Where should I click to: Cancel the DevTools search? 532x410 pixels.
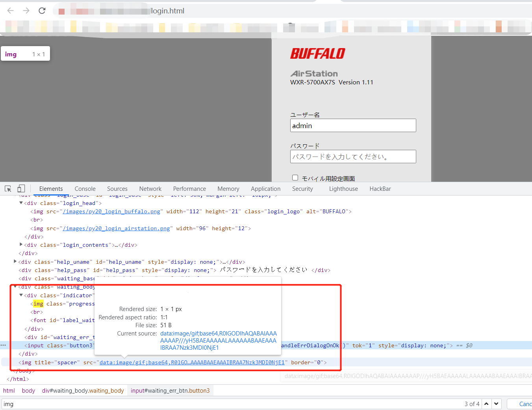[x=521, y=404]
